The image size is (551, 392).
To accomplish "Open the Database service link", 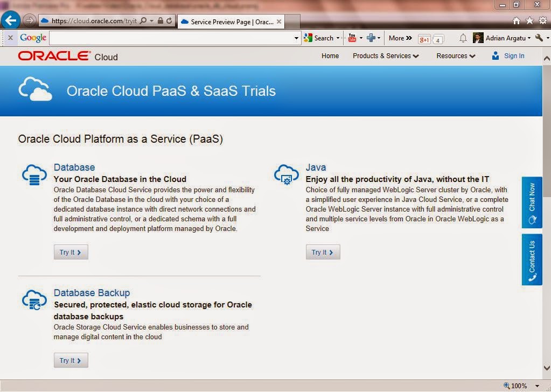I will tap(74, 167).
